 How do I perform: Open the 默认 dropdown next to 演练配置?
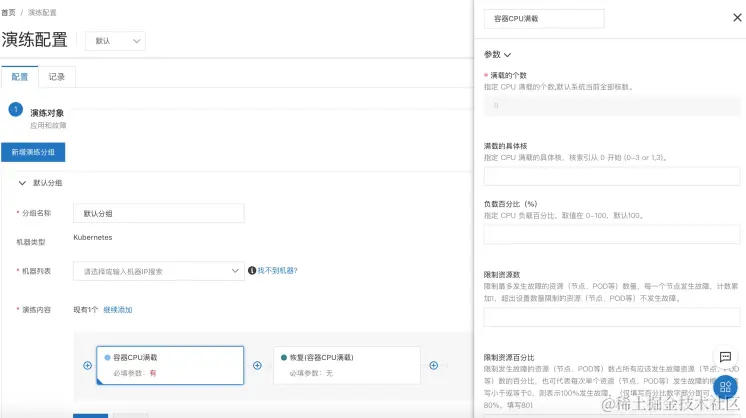coord(115,41)
